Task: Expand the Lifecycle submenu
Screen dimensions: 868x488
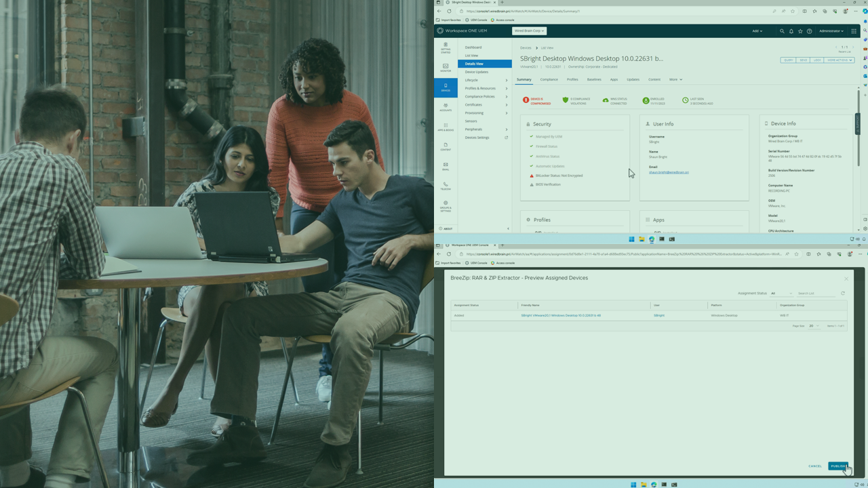Action: tap(486, 80)
